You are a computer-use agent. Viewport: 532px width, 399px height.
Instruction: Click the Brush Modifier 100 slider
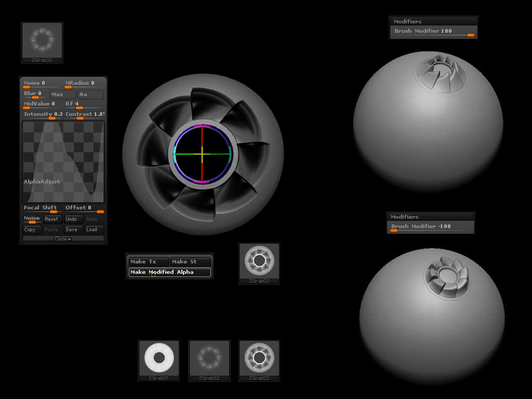[433, 32]
